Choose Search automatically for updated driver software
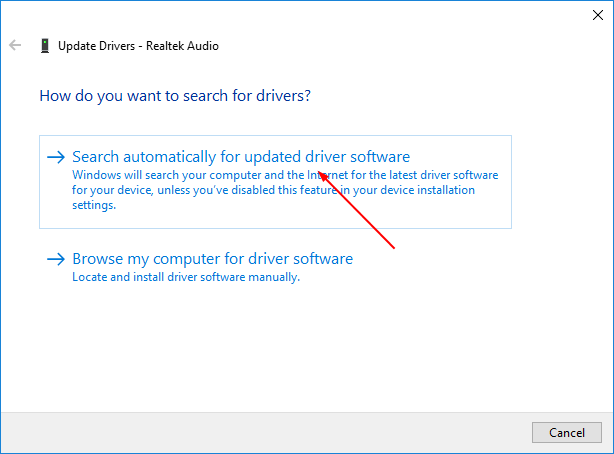614x454 pixels. click(275, 182)
